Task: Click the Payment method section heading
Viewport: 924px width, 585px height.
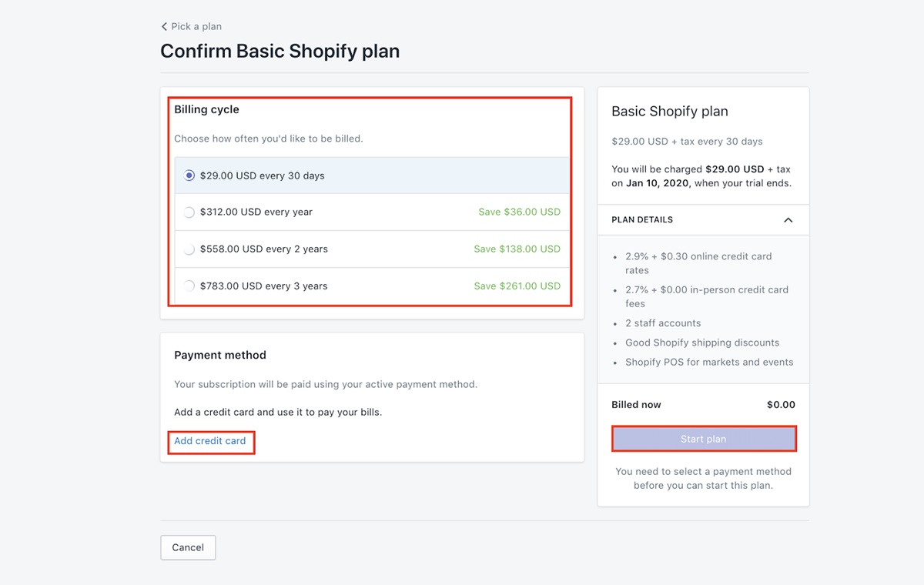Action: click(x=220, y=355)
